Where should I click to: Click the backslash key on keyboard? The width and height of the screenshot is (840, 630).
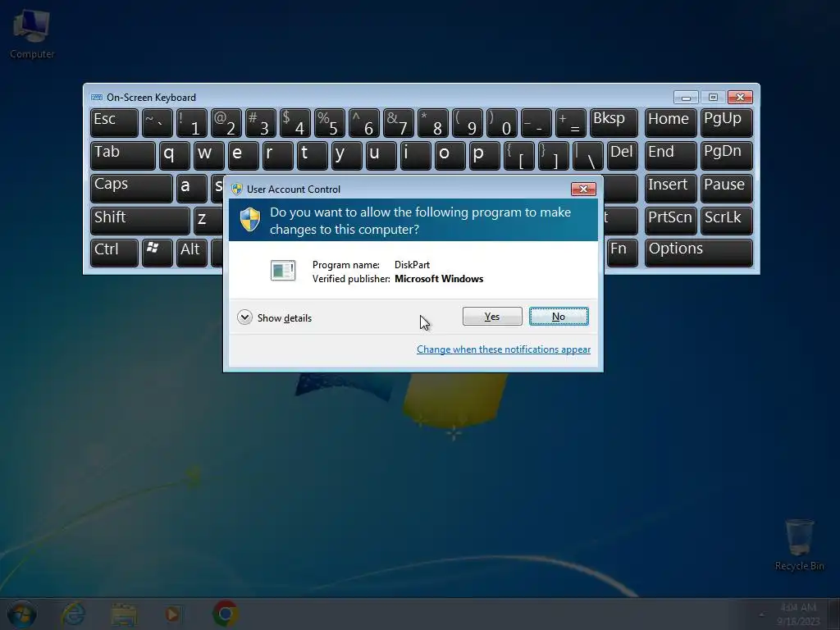pos(588,155)
